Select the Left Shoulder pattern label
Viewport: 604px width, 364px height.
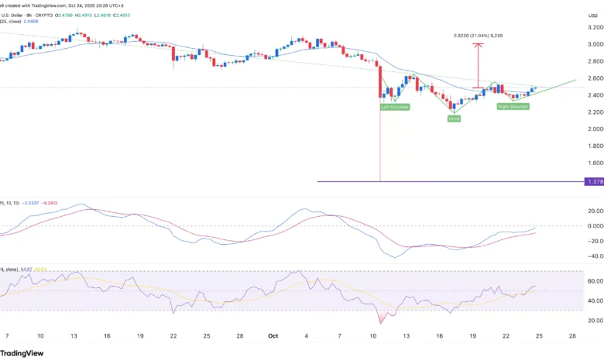point(395,107)
